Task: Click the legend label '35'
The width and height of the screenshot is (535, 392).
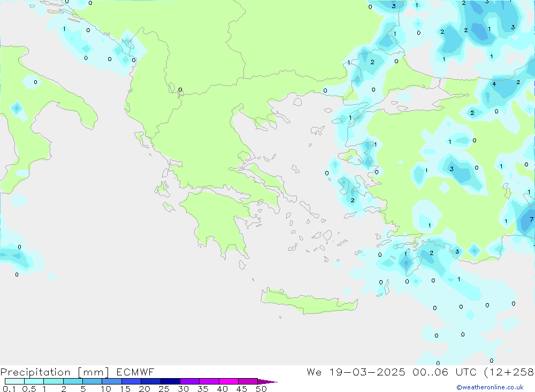Action: (x=203, y=389)
